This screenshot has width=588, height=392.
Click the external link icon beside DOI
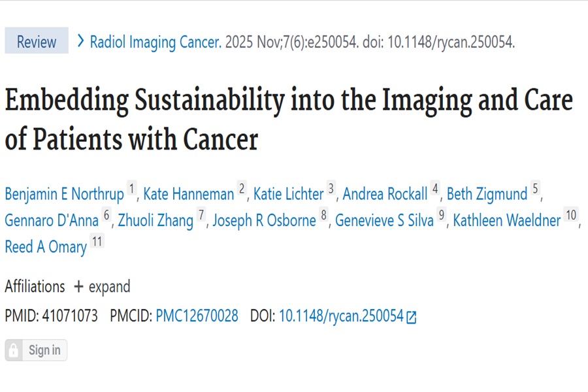click(x=411, y=317)
